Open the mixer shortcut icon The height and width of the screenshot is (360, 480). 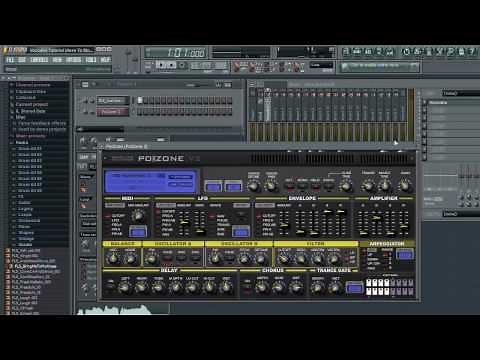[390, 52]
